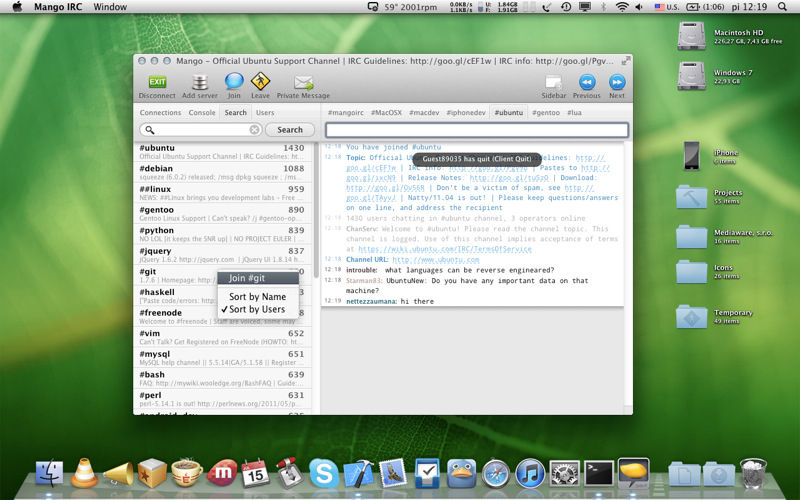Screen dimensions: 800x500
Task: Open the Windows 7 drive on desktop
Action: [x=691, y=76]
